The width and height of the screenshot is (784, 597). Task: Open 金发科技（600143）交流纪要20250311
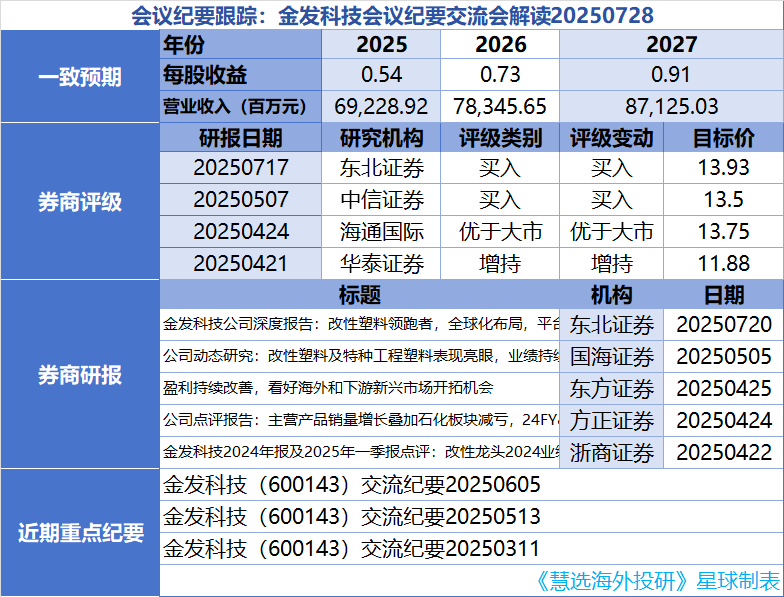472,548
